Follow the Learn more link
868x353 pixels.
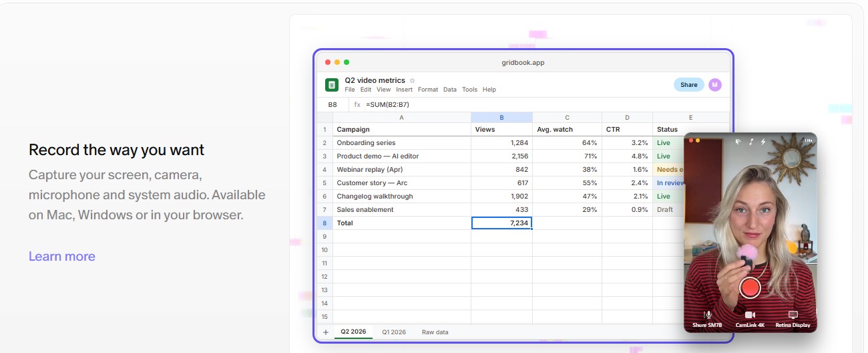(62, 256)
